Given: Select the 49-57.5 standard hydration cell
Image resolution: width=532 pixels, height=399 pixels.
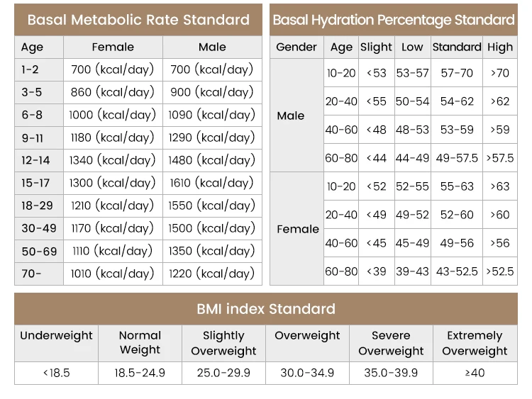Looking at the screenshot, I should pyautogui.click(x=457, y=158).
